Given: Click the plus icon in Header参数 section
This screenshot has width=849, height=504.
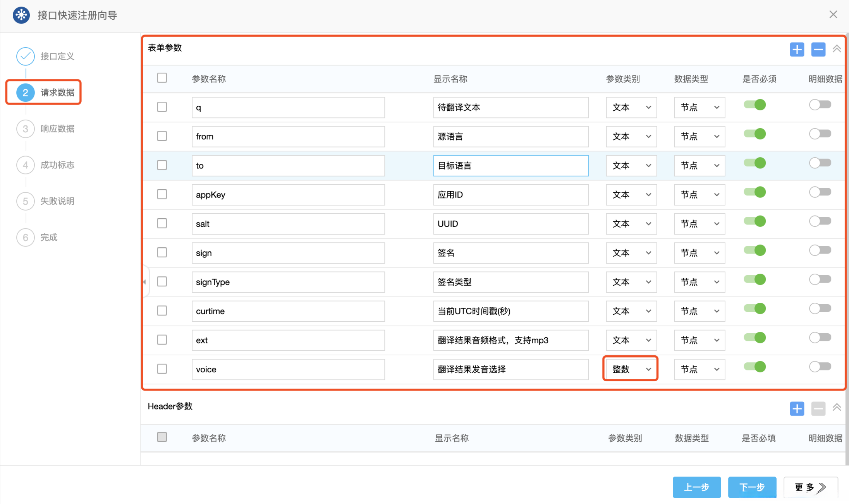Looking at the screenshot, I should coord(797,408).
